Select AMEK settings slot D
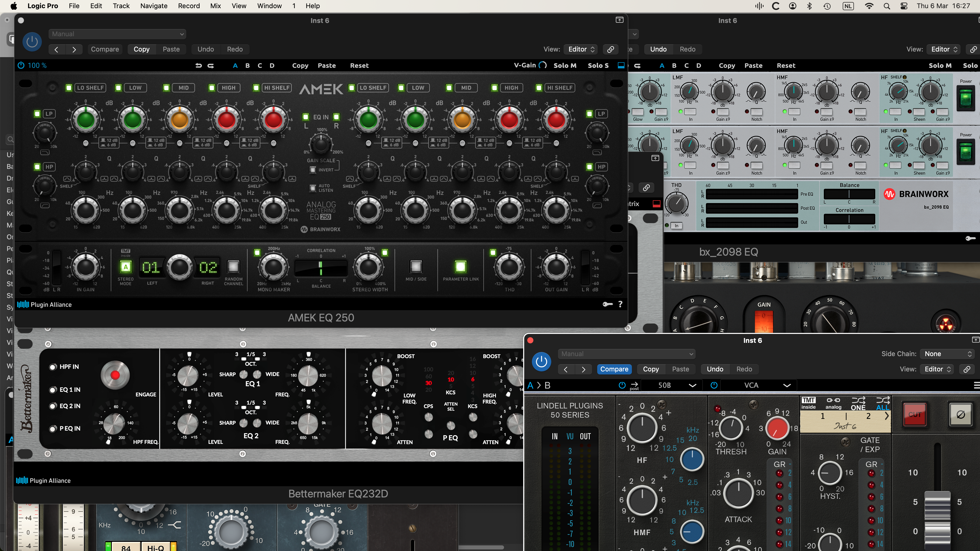The image size is (980, 551). pos(272,65)
